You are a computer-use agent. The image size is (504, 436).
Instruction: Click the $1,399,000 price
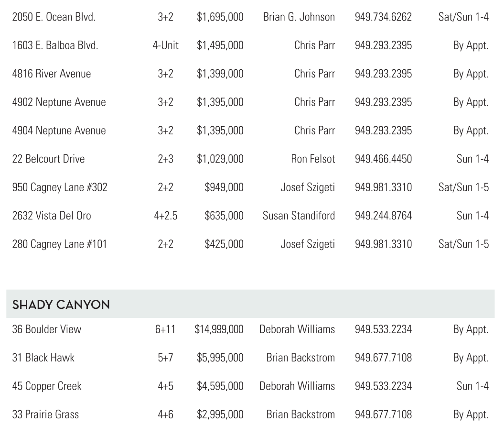coord(220,74)
